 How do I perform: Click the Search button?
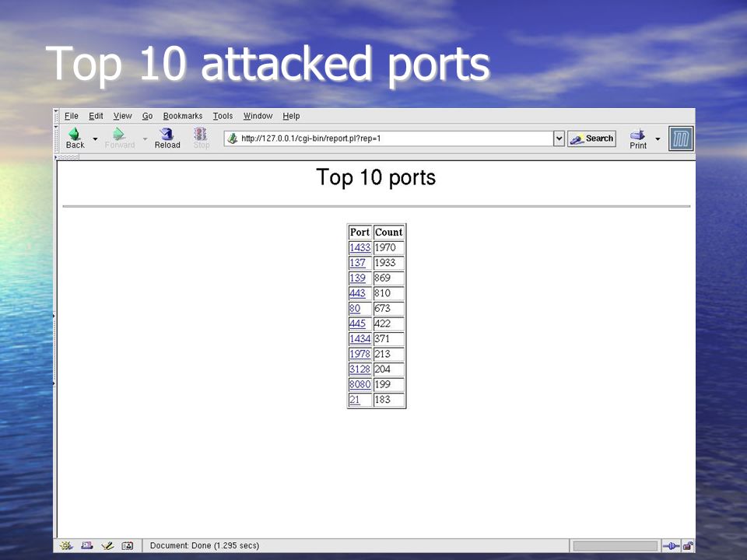tap(591, 138)
